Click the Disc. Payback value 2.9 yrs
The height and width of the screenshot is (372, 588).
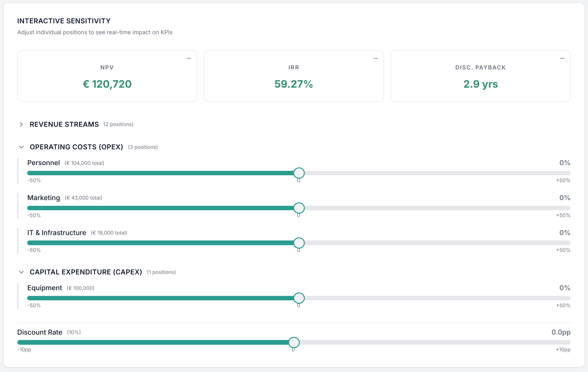click(481, 84)
